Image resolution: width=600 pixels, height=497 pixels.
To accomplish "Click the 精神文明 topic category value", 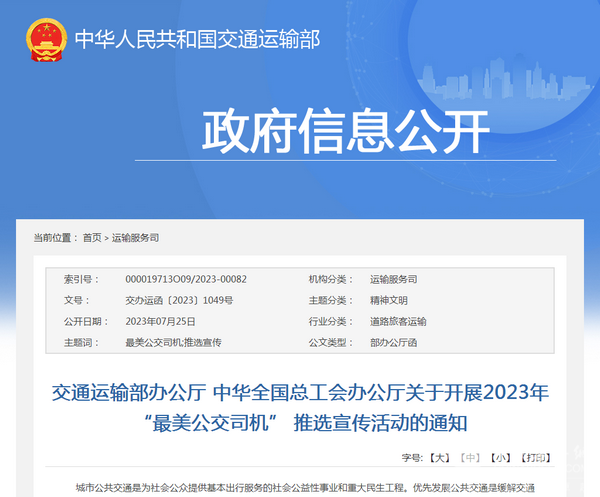I will point(389,300).
